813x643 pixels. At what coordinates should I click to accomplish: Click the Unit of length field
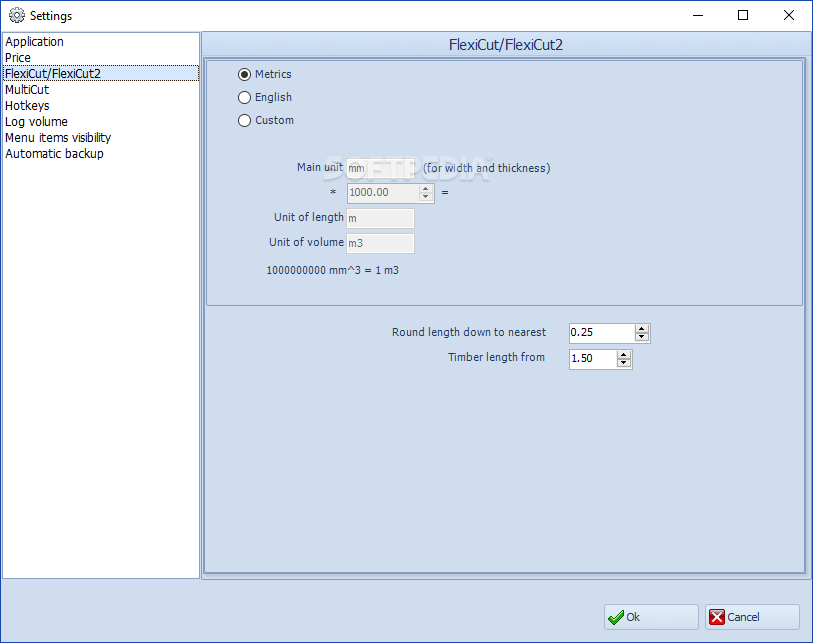coord(380,218)
